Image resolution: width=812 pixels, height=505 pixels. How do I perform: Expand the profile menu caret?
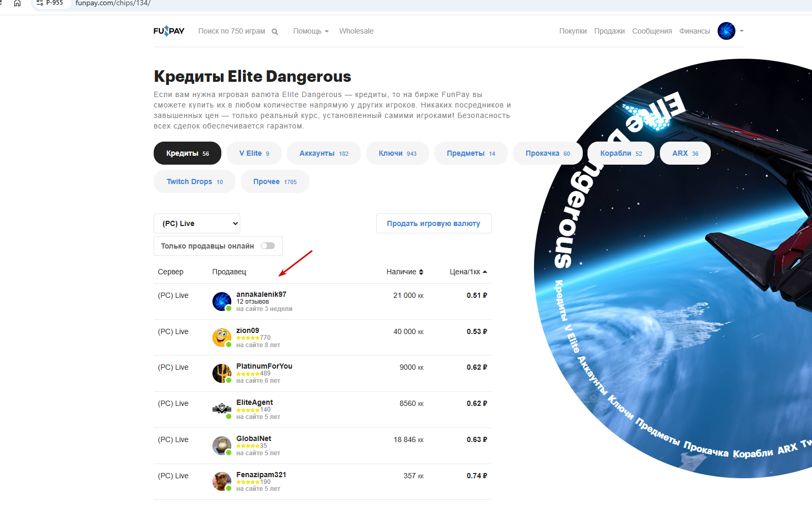coord(742,31)
